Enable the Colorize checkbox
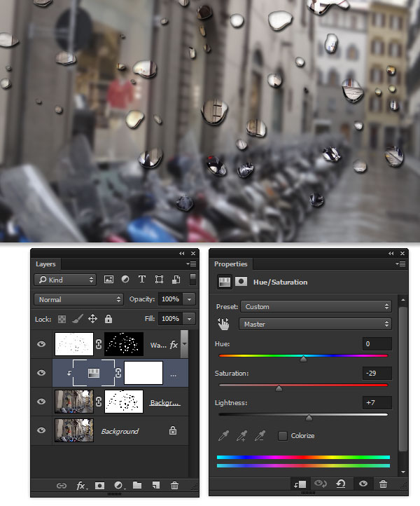 click(283, 436)
